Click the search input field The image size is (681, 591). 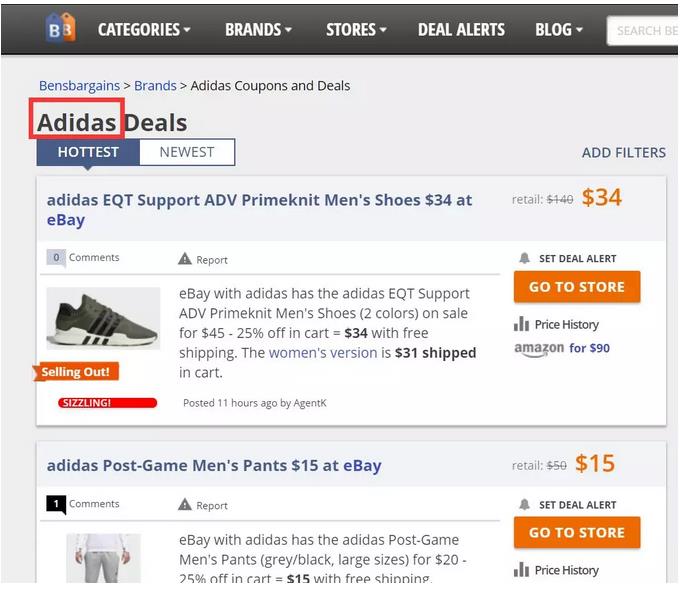645,30
